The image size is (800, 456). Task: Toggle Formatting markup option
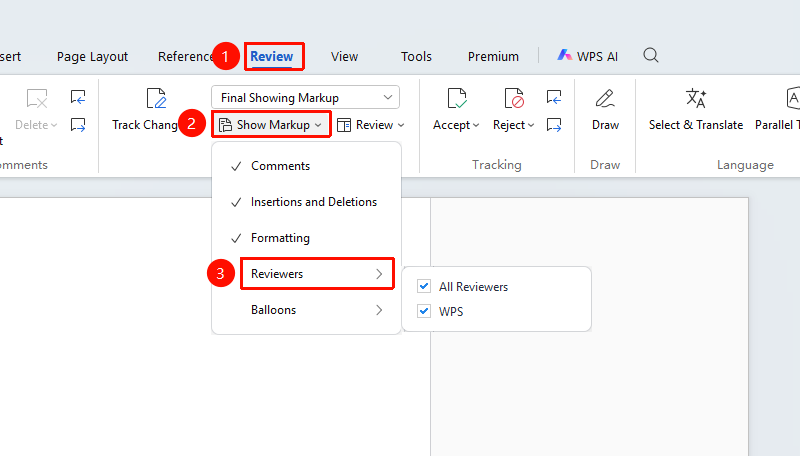coord(306,238)
